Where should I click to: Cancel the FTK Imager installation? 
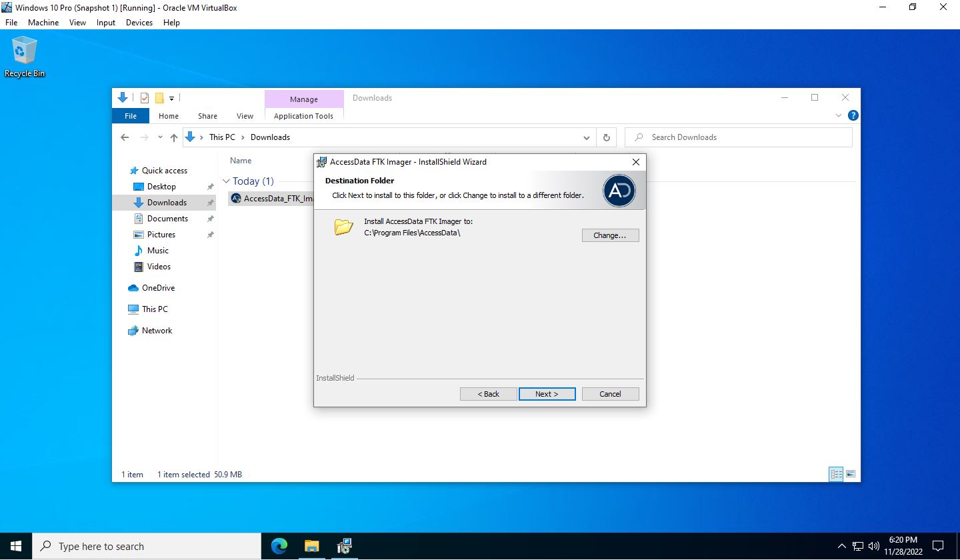pyautogui.click(x=610, y=394)
